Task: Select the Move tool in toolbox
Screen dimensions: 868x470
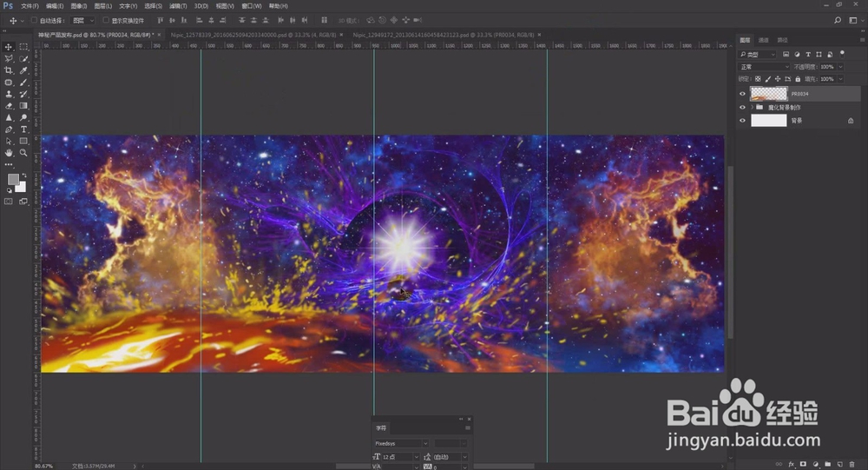Action: [9, 47]
